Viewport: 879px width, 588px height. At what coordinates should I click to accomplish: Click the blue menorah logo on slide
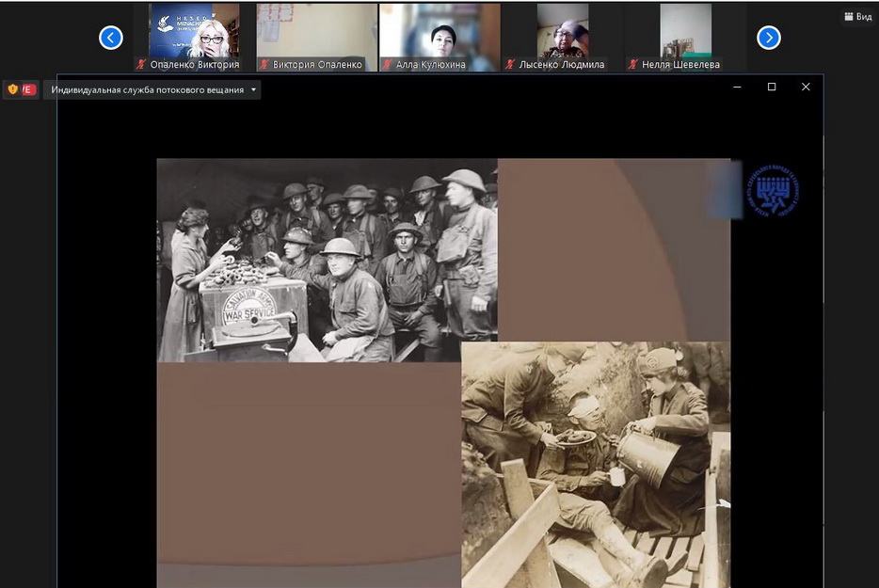(774, 191)
